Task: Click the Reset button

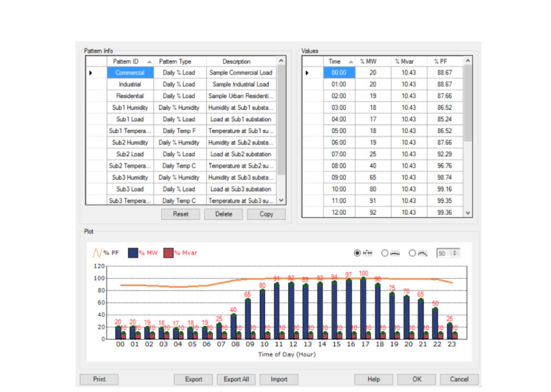Action: 180,214
